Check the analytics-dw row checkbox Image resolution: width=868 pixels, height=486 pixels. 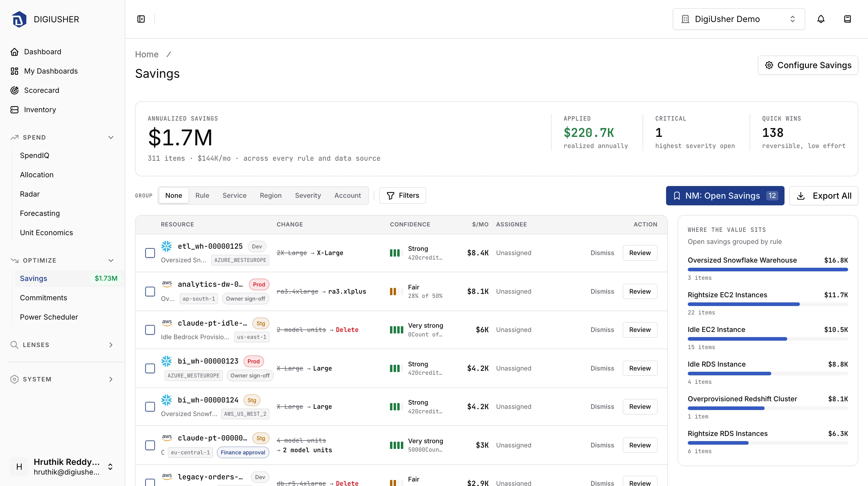tap(150, 292)
